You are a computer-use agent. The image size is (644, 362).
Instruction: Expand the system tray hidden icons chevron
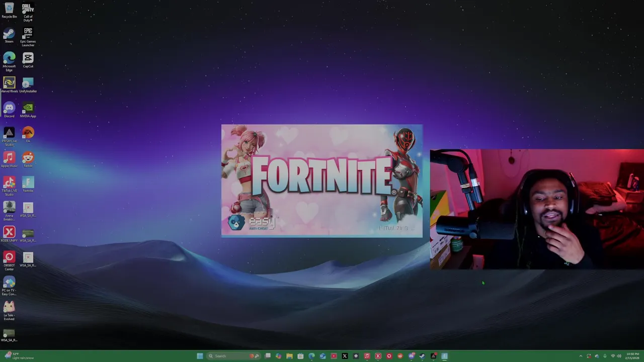pyautogui.click(x=581, y=356)
